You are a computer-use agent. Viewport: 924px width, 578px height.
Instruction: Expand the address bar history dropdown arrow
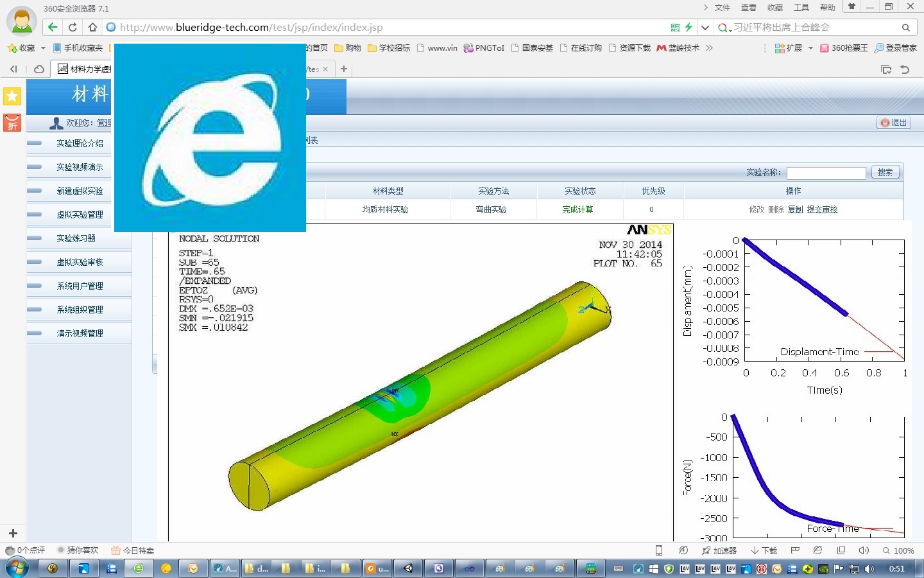point(705,28)
